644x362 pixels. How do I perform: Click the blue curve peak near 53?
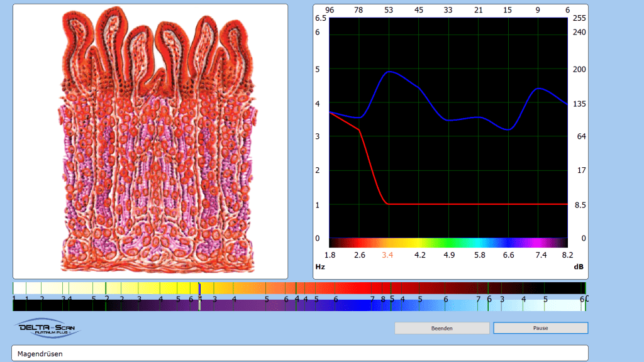(x=390, y=72)
